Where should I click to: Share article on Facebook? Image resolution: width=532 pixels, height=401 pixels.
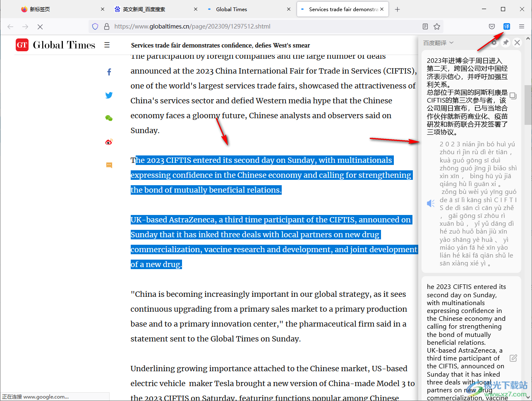point(109,72)
